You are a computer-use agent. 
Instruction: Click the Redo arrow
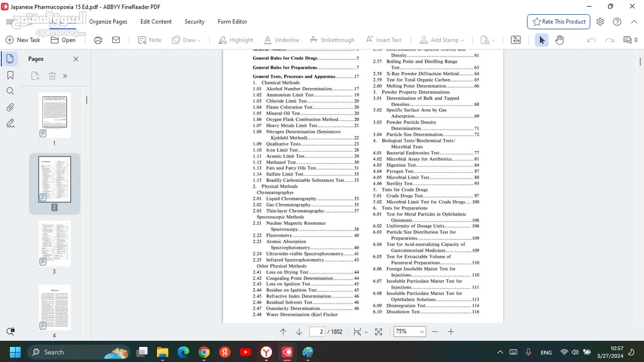click(x=609, y=40)
